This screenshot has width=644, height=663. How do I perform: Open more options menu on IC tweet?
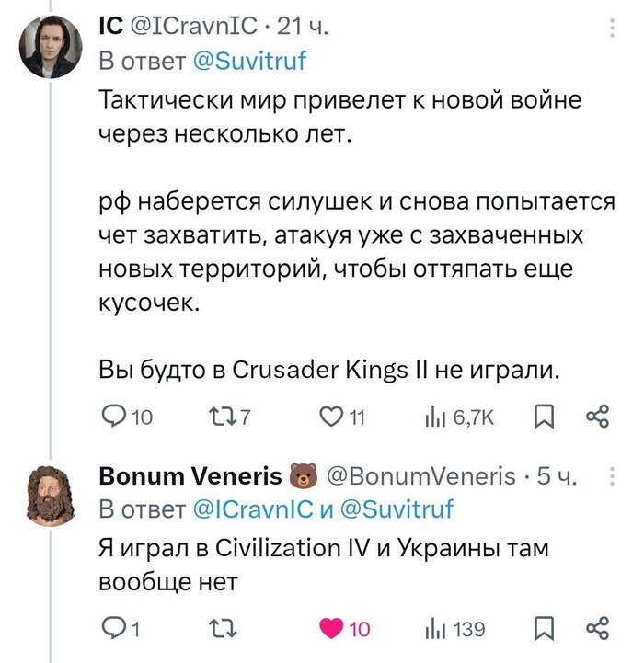[x=614, y=29]
